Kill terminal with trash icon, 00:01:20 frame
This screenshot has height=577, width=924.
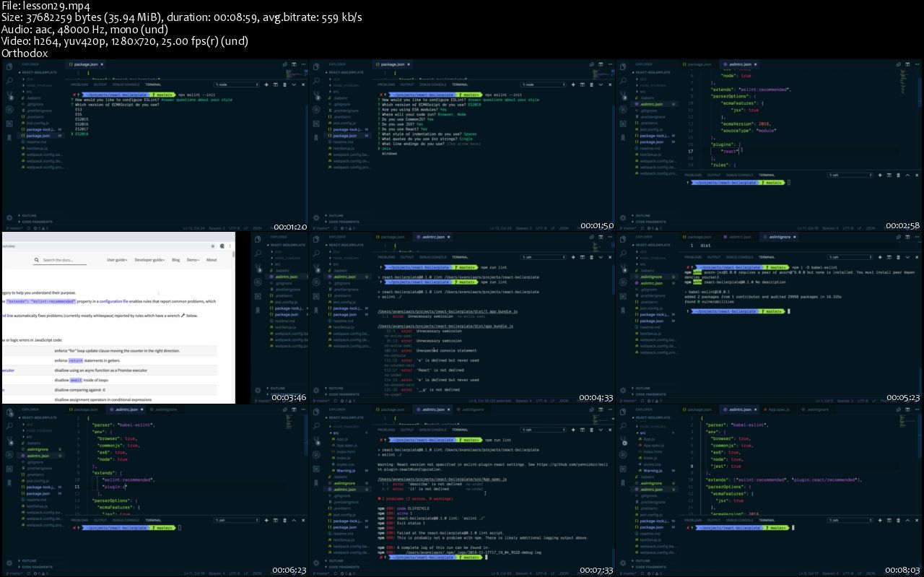tap(284, 84)
